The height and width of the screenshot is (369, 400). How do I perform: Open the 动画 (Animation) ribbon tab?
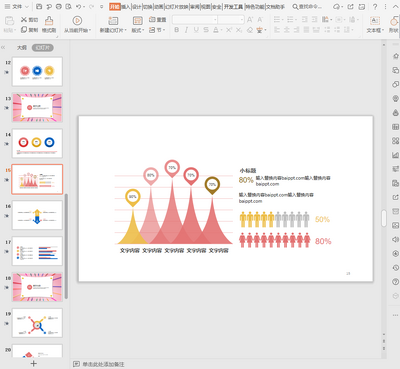(x=159, y=7)
